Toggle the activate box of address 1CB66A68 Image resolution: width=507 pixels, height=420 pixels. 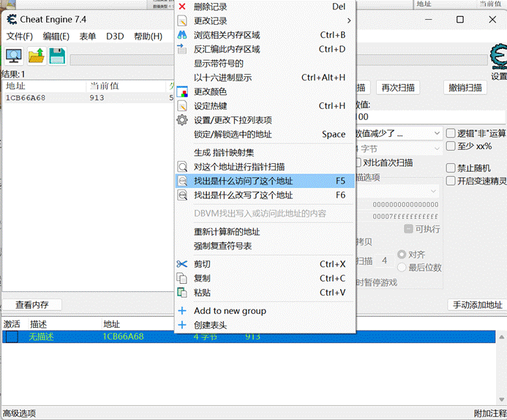click(12, 337)
